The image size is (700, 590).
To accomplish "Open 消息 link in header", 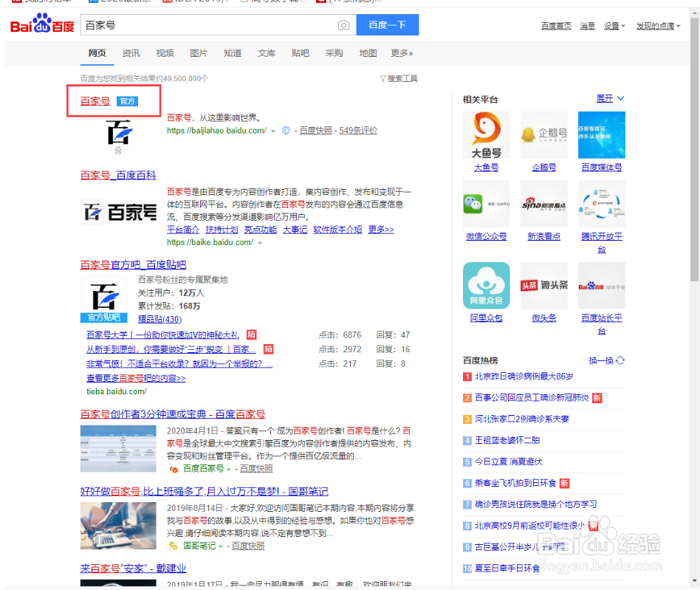I will click(x=587, y=26).
